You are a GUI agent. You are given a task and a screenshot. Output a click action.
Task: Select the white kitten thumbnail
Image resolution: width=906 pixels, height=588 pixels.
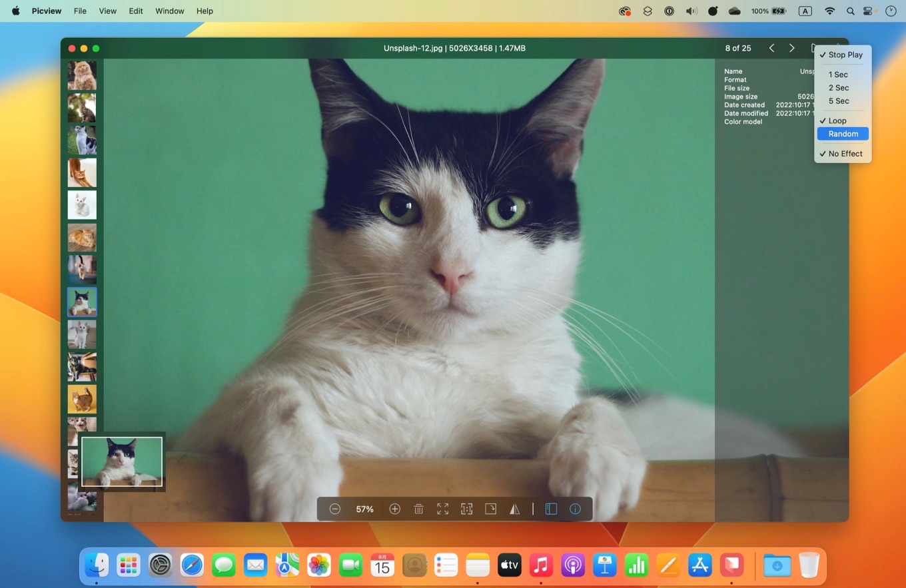(x=82, y=205)
